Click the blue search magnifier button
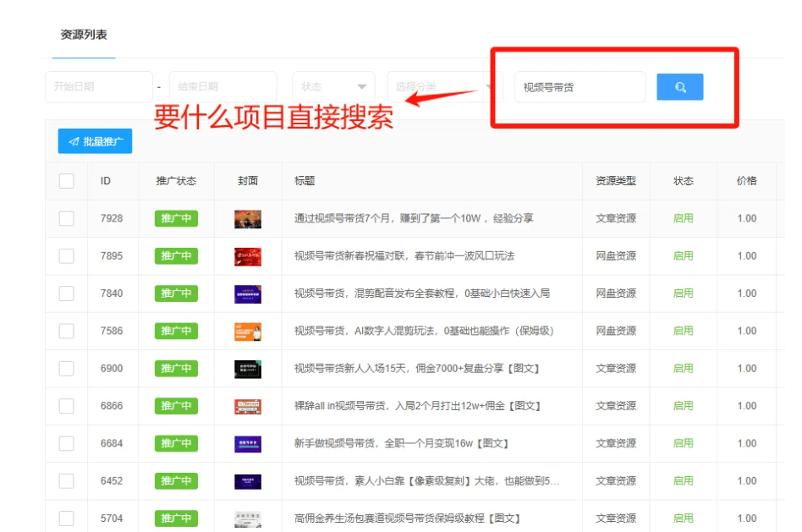Image resolution: width=802 pixels, height=532 pixels. pos(680,87)
